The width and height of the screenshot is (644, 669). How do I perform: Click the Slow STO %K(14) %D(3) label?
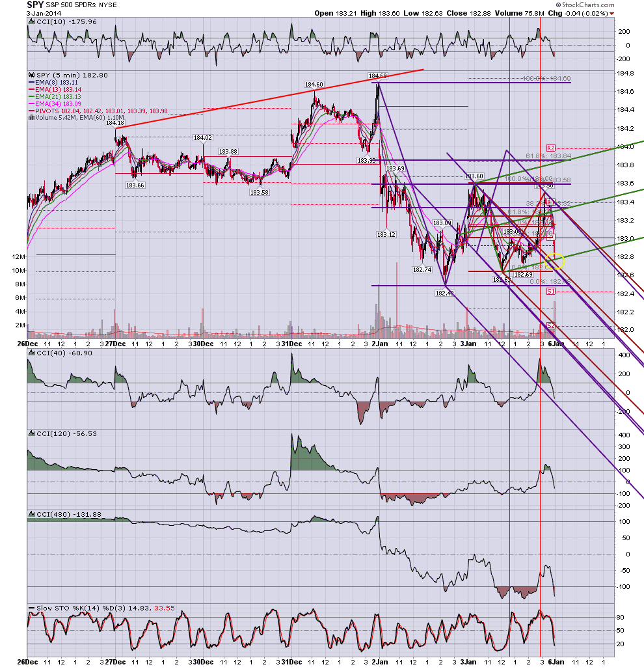click(x=81, y=608)
